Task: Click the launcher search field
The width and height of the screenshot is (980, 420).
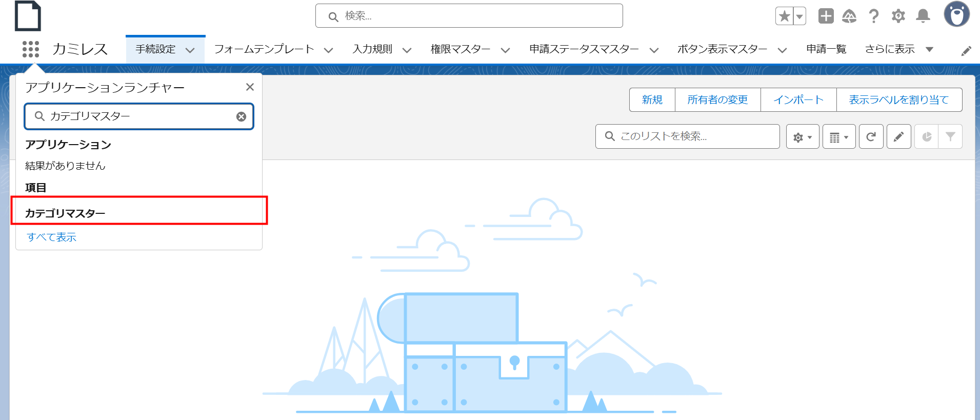Action: pyautogui.click(x=139, y=116)
